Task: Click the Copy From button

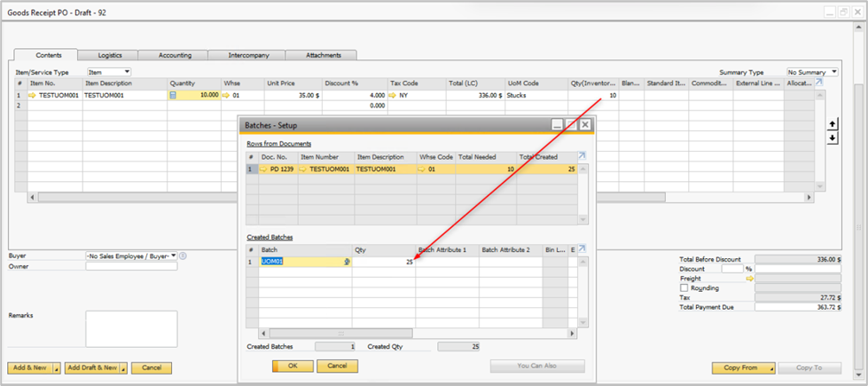Action: point(743,367)
